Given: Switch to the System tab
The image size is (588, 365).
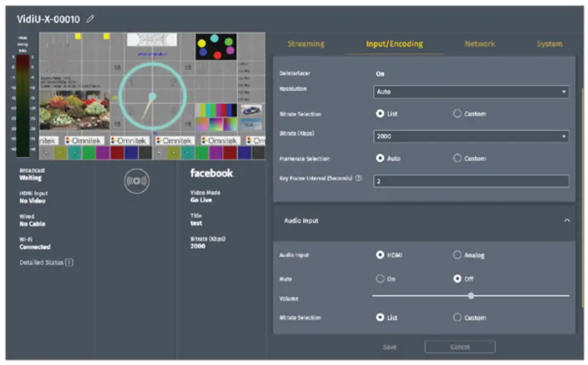Looking at the screenshot, I should point(549,43).
